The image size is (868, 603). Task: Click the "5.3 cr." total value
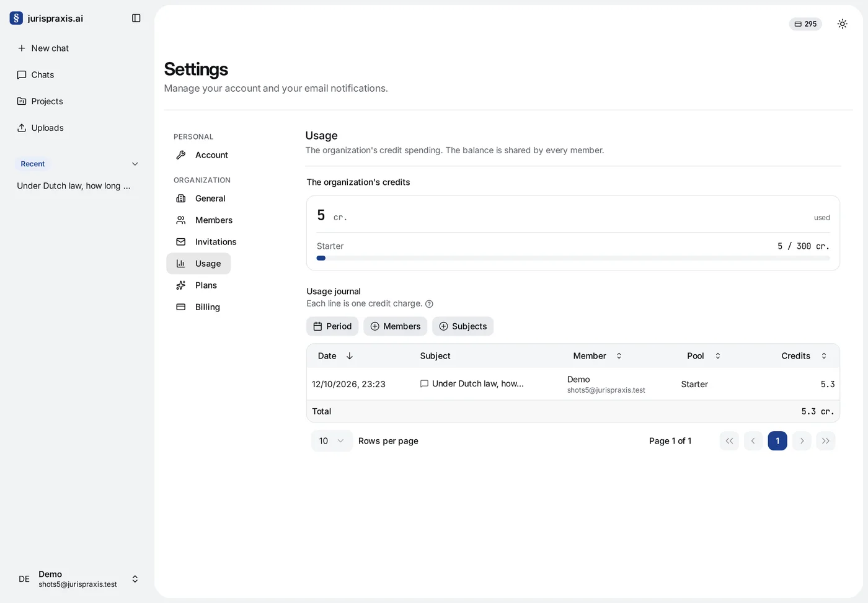pyautogui.click(x=817, y=411)
